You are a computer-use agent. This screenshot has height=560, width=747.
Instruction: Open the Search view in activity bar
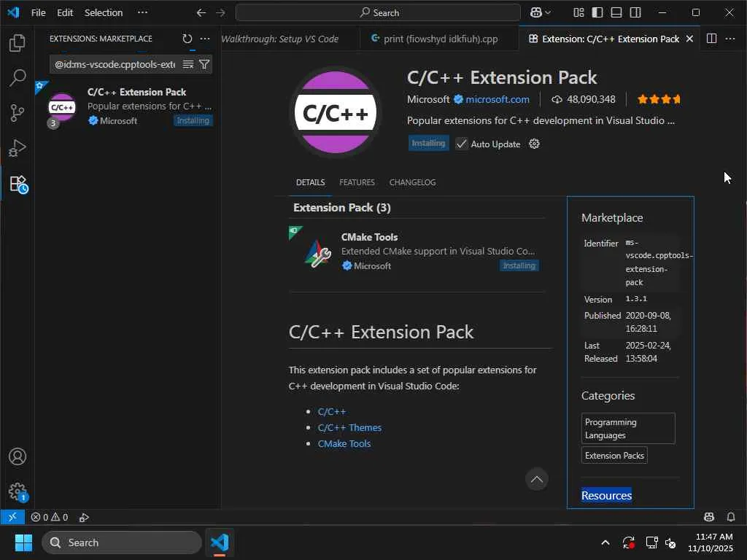click(18, 77)
